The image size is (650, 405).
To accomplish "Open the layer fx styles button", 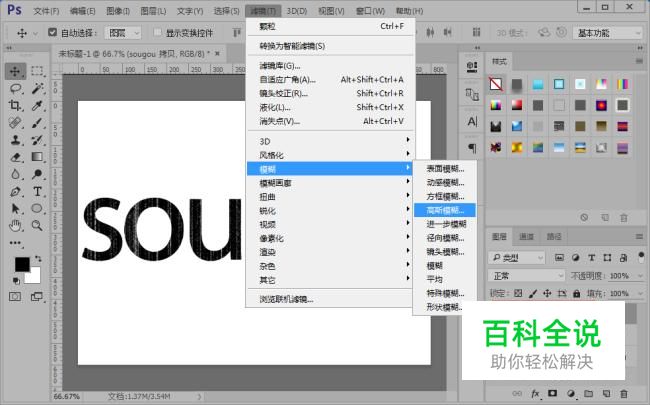I will 535,393.
